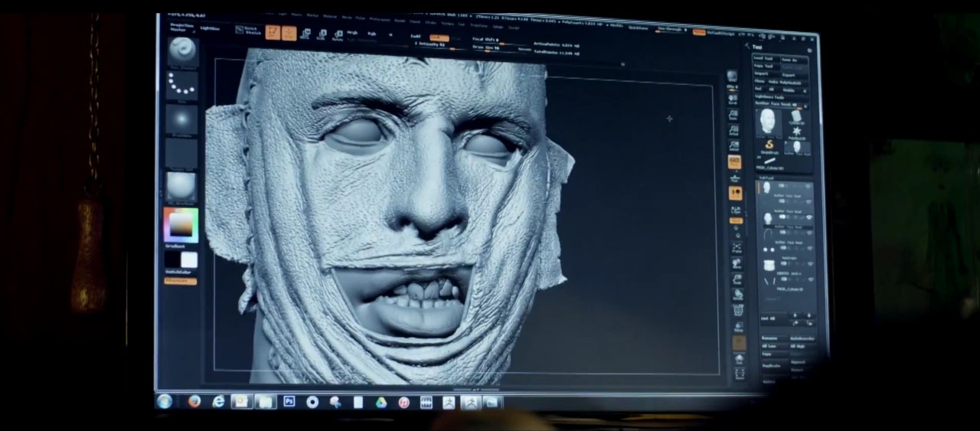Click the orange Alternate button under SwitchColor
This screenshot has width=980, height=431.
180,281
